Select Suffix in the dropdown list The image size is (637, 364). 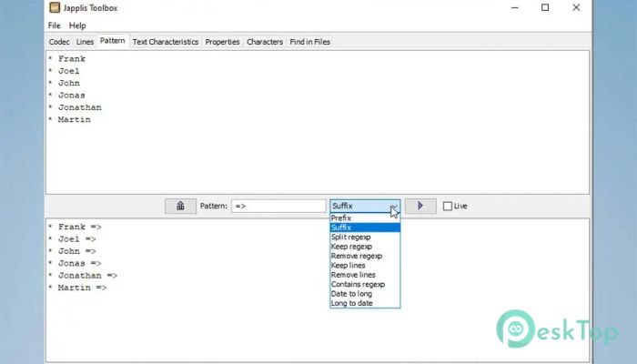pos(365,227)
